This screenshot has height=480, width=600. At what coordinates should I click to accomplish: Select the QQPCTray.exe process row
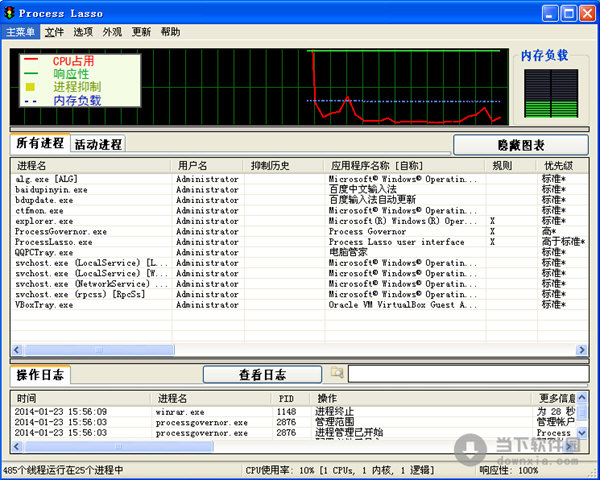pyautogui.click(x=300, y=253)
